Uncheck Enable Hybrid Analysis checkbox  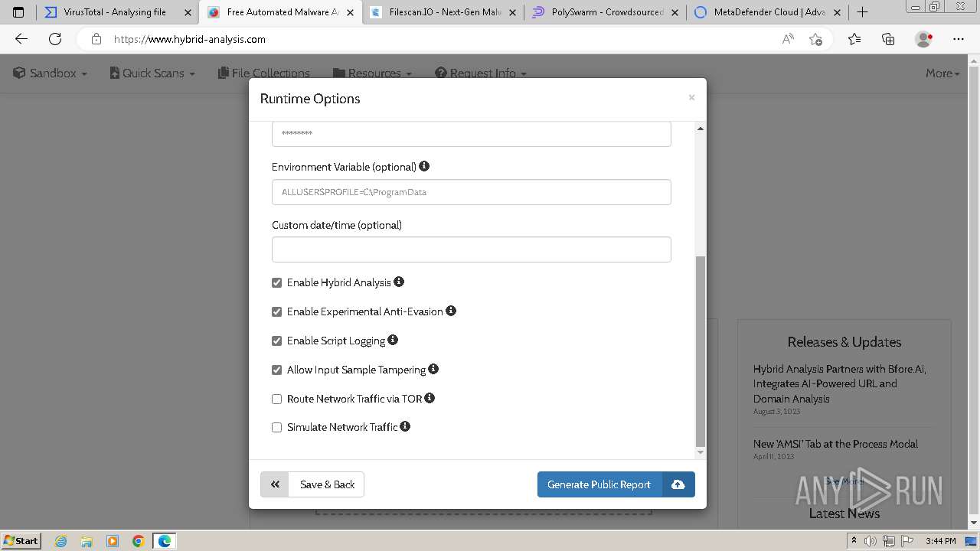coord(277,282)
